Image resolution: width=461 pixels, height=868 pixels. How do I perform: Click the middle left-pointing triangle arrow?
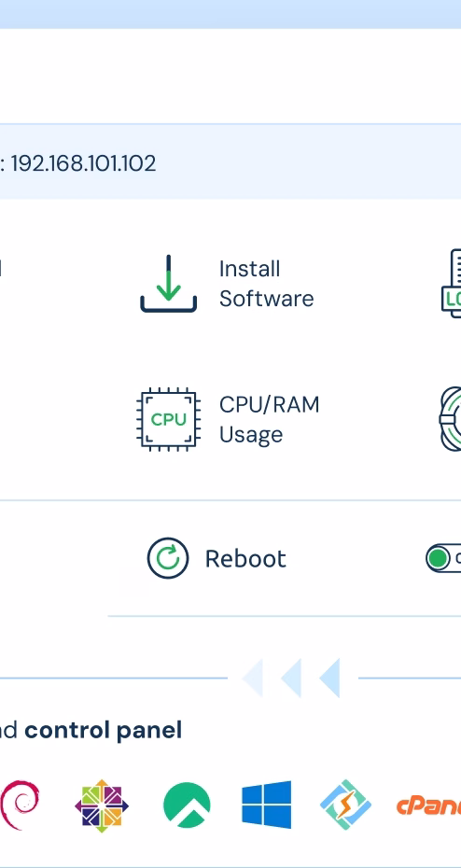[x=291, y=678]
